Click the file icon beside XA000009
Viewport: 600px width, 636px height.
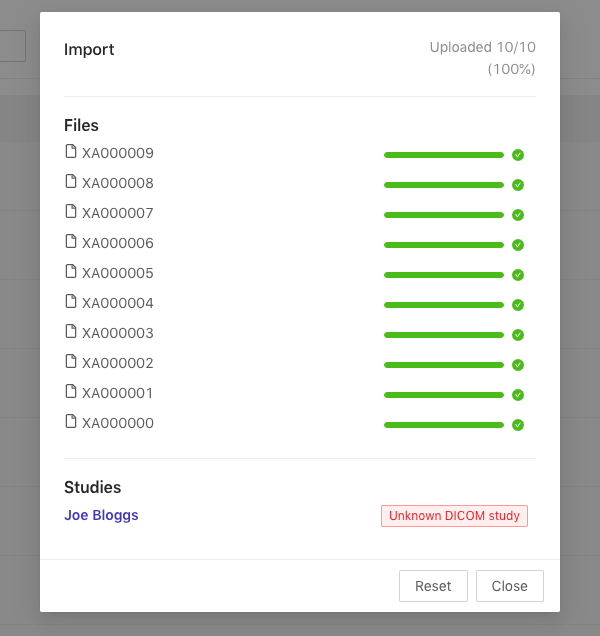71,151
